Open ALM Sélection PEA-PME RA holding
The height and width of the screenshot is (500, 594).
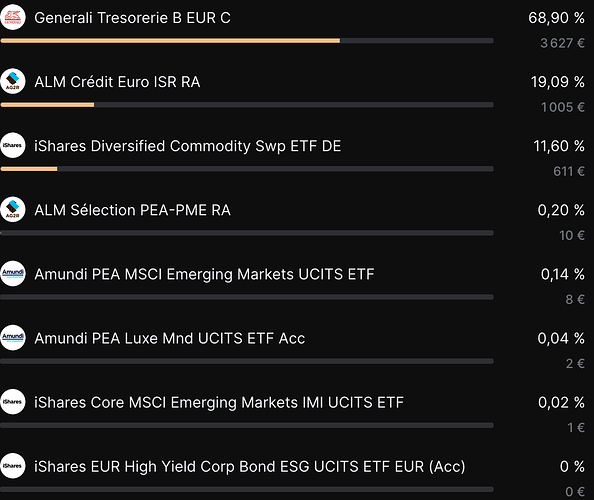pyautogui.click(x=132, y=210)
